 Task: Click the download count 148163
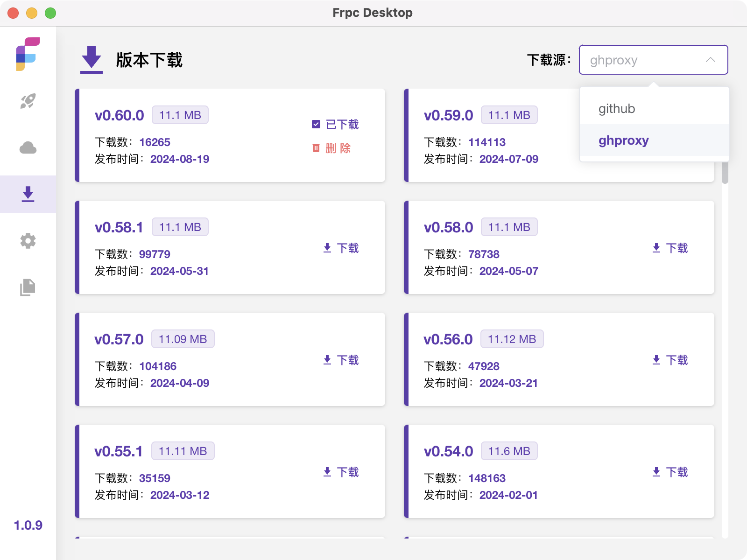(x=487, y=478)
